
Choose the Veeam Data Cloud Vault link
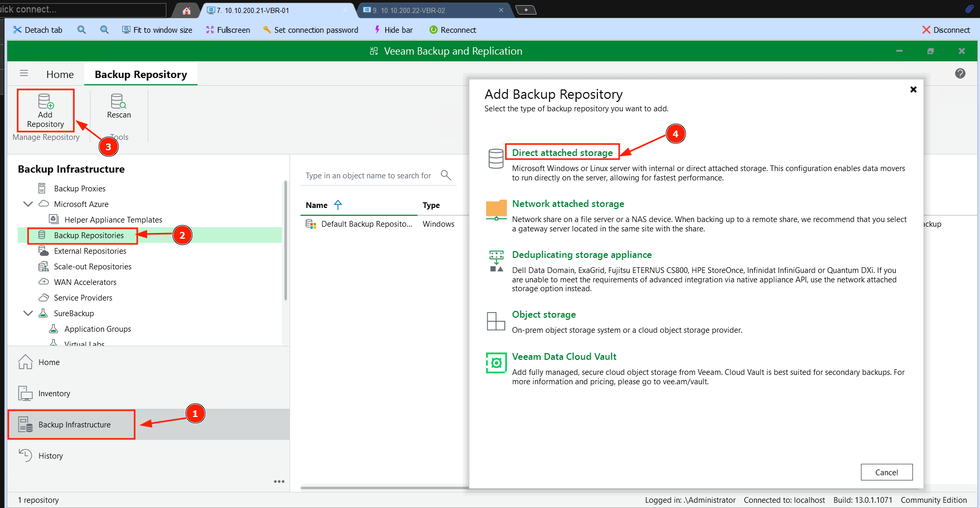(564, 356)
